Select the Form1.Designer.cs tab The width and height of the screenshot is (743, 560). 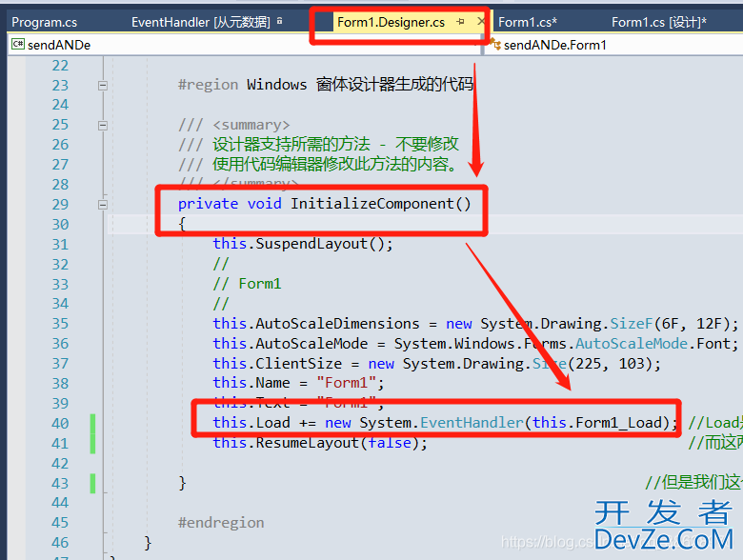click(x=391, y=22)
